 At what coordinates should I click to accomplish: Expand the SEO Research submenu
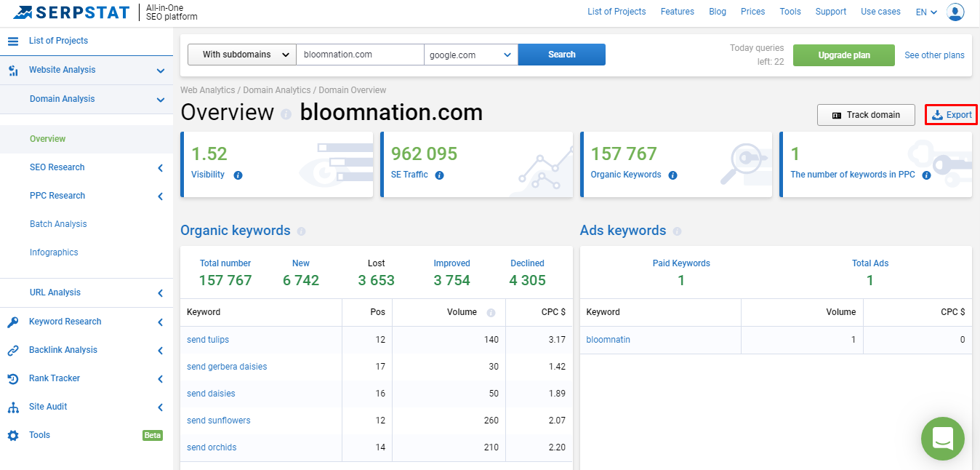click(x=161, y=168)
